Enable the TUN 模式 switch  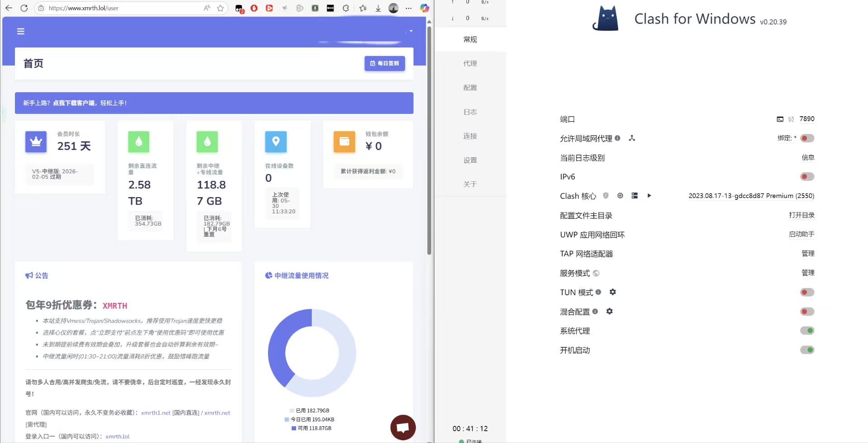807,292
